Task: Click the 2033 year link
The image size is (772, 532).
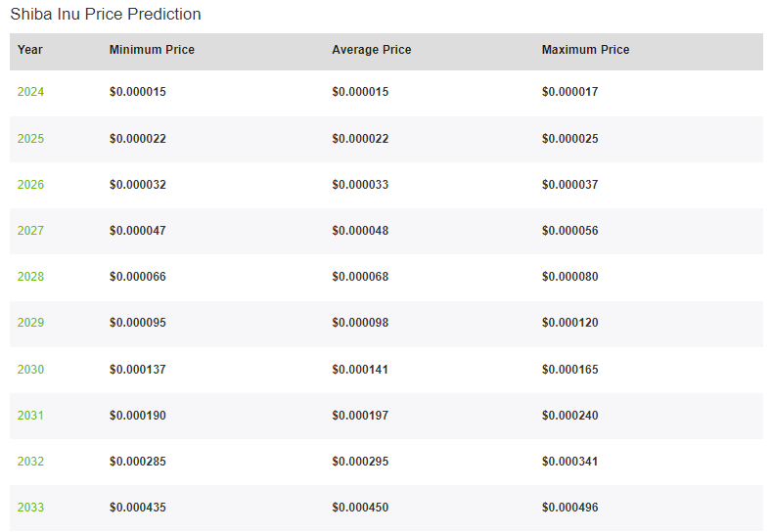Action: click(30, 508)
